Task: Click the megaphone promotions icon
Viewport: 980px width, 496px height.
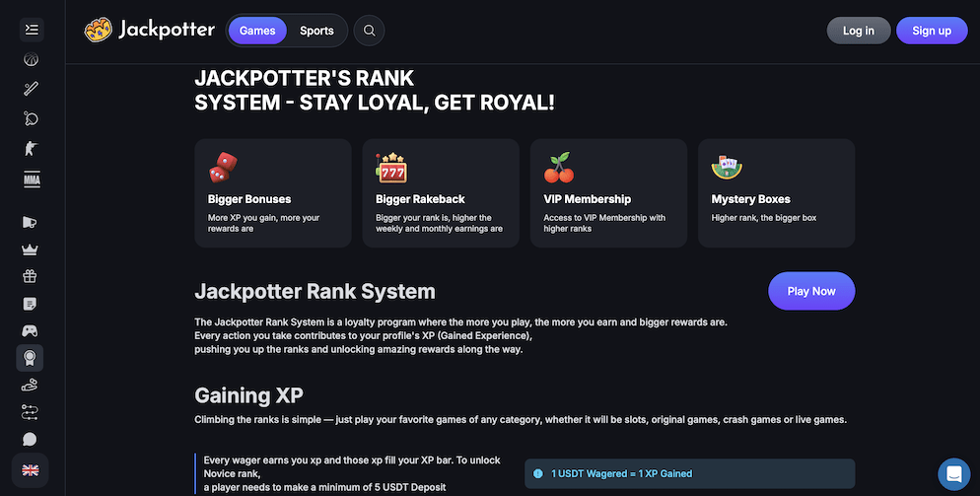Action: [x=31, y=222]
